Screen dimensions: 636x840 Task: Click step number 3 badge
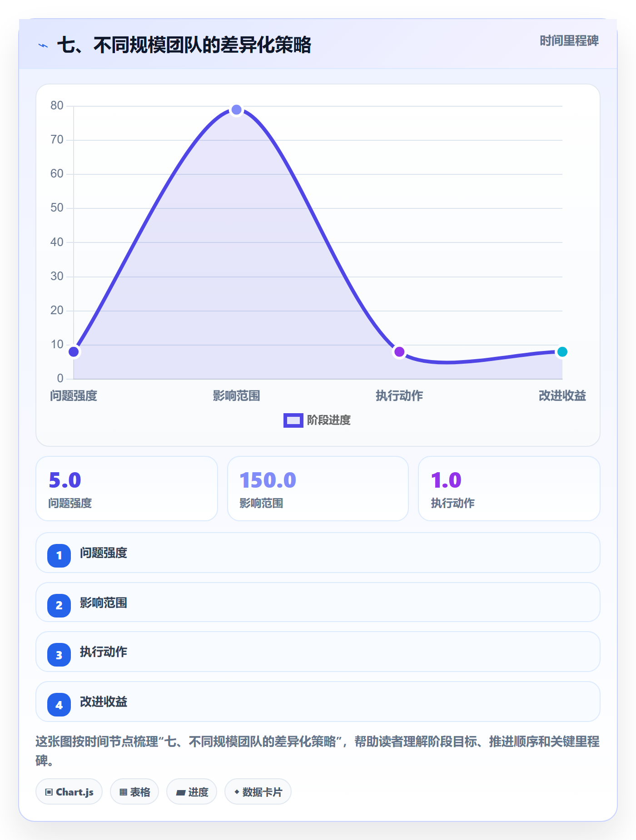59,655
